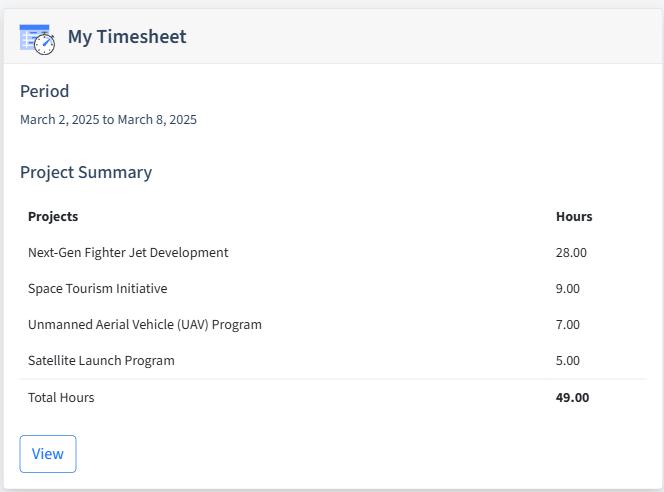Click the 9.00 hours value
Screen dimensions: 664x492
(567, 288)
